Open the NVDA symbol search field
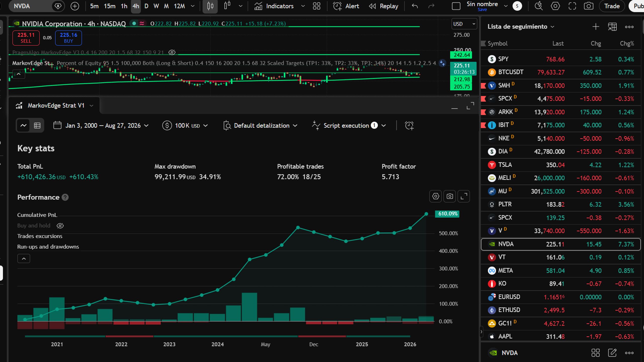 30,6
